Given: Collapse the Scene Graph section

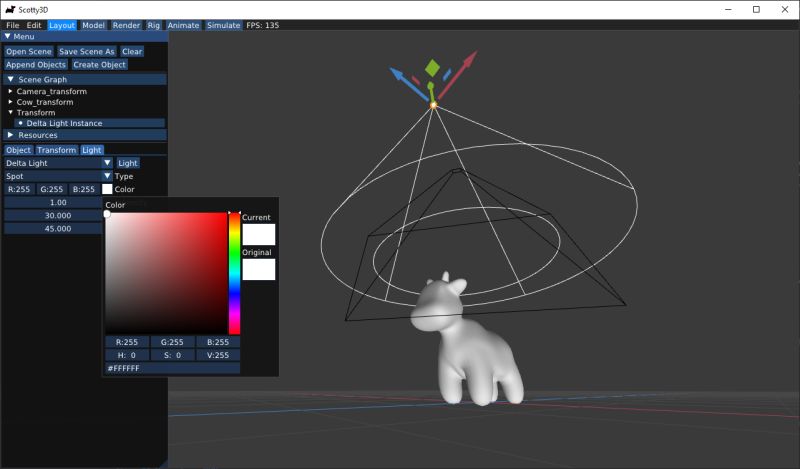Looking at the screenshot, I should click(x=85, y=80).
